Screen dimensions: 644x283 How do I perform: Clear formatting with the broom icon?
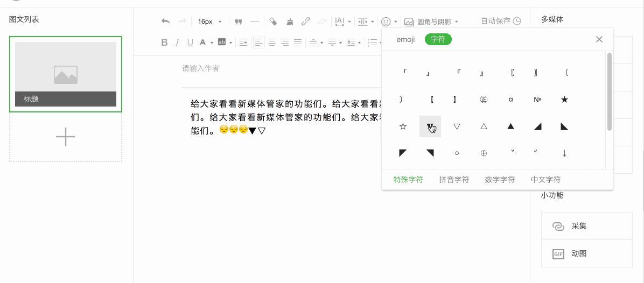point(290,22)
